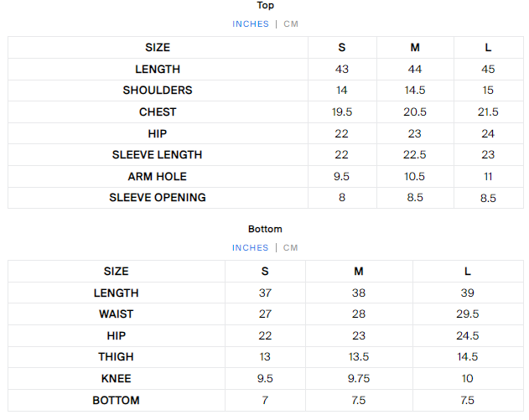529x420 pixels.
Task: Click the length value 43 cell
Action: tap(342, 70)
